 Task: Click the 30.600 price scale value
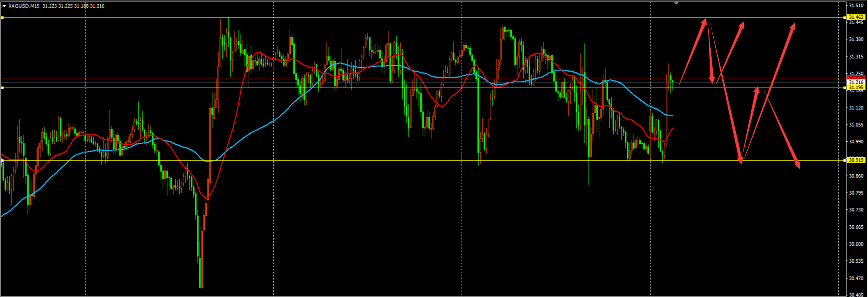[x=856, y=244]
